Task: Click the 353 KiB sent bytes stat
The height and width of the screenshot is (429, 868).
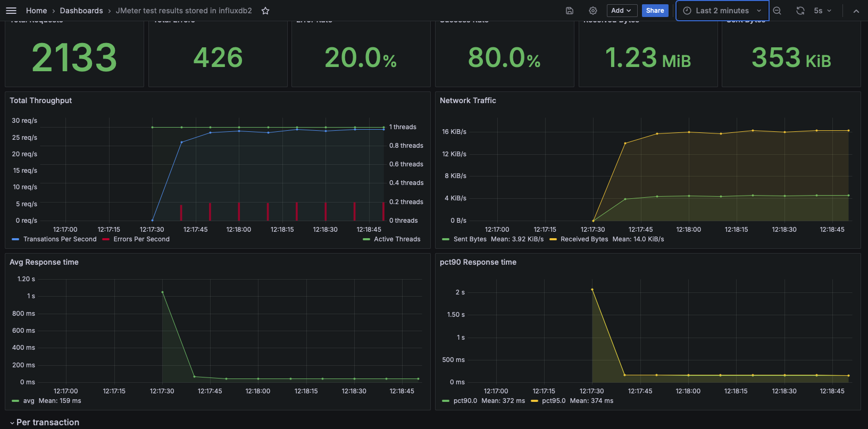Action: pyautogui.click(x=791, y=58)
